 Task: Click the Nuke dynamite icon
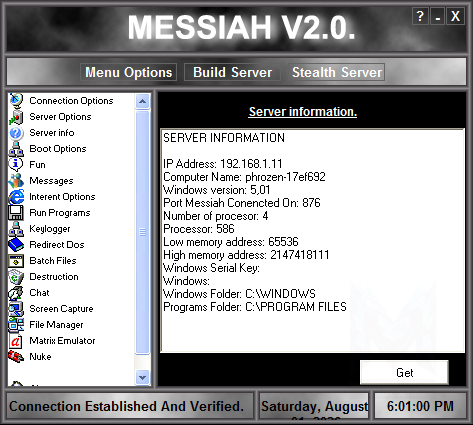[16, 357]
